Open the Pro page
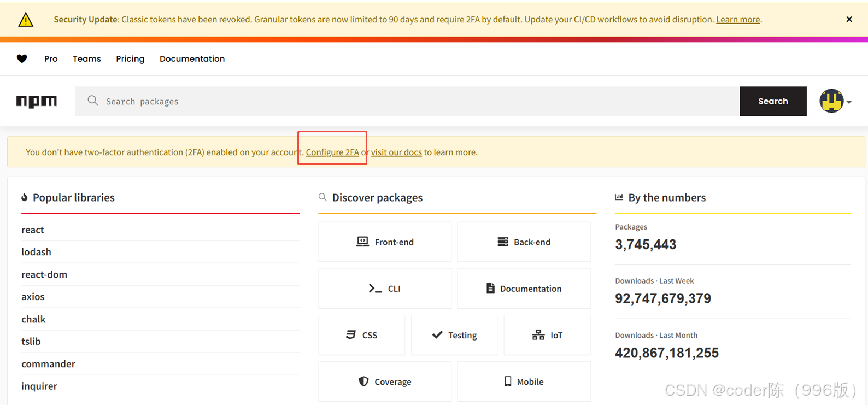The width and height of the screenshot is (868, 405). (x=51, y=58)
